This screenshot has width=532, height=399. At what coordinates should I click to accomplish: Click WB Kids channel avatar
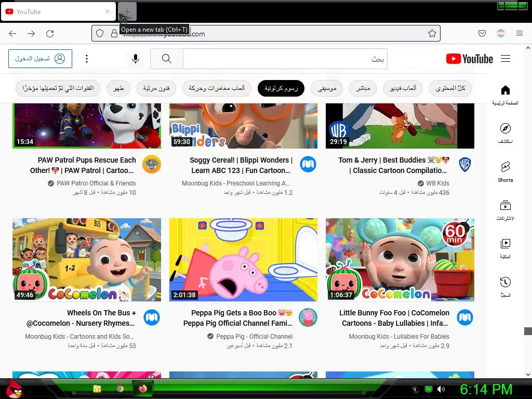point(465,164)
